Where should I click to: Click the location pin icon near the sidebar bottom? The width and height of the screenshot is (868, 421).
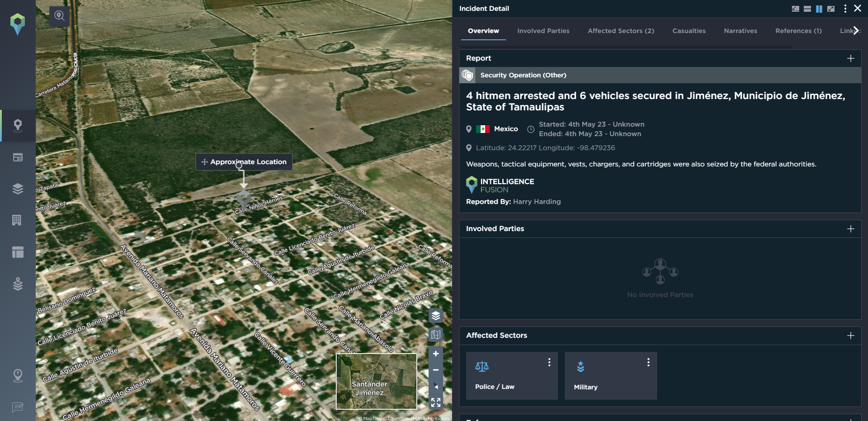coord(18,376)
